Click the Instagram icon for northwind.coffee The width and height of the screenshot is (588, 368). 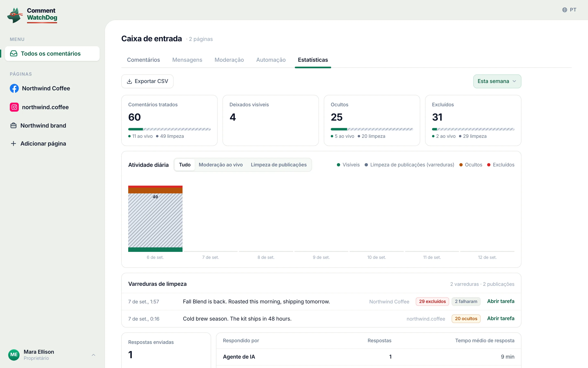14,107
